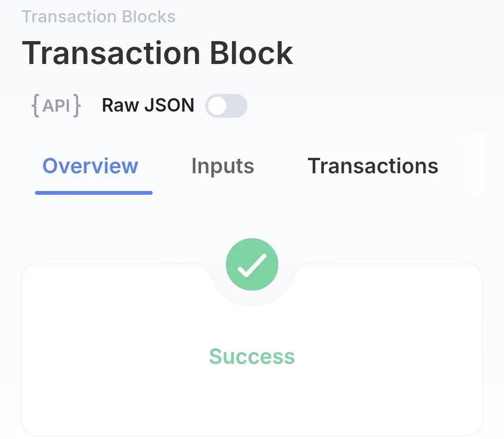The height and width of the screenshot is (439, 504).
Task: Click the green success checkmark icon
Action: pos(252,264)
